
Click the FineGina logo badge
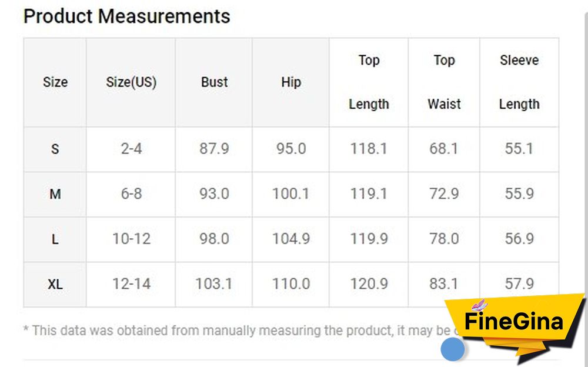(x=513, y=323)
